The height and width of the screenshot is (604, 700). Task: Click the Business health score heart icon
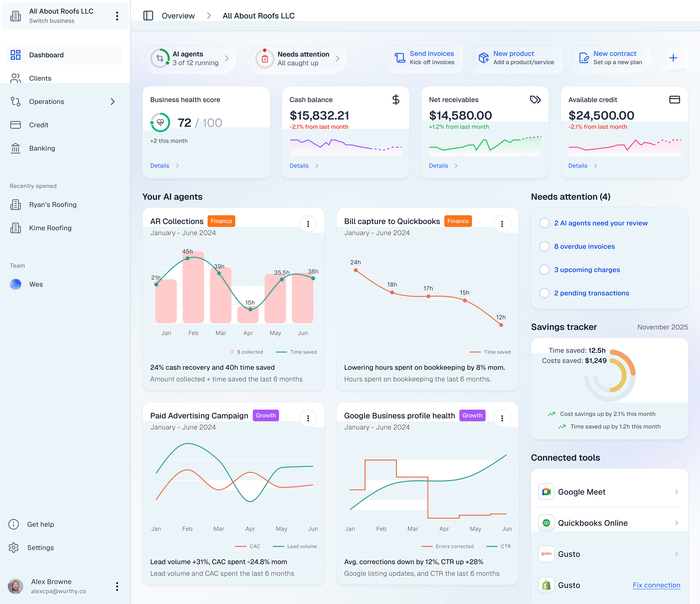coord(160,122)
